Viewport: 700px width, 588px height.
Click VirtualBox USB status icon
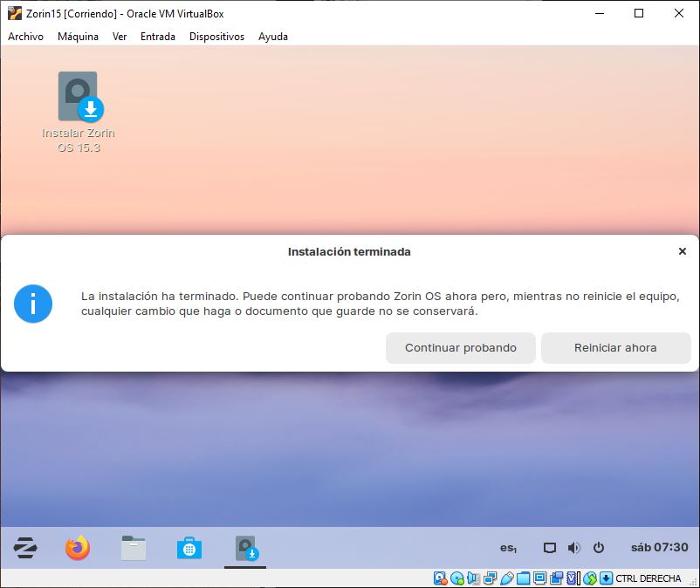507,578
